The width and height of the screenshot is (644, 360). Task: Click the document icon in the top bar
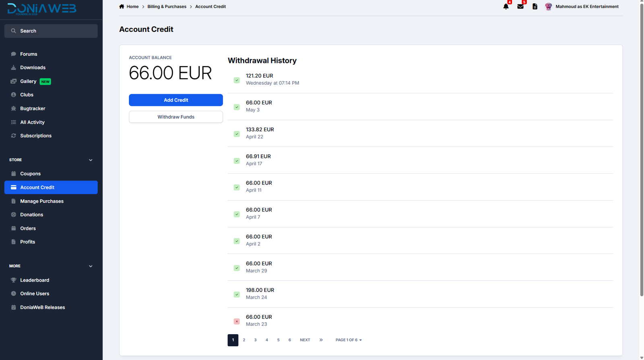point(535,6)
